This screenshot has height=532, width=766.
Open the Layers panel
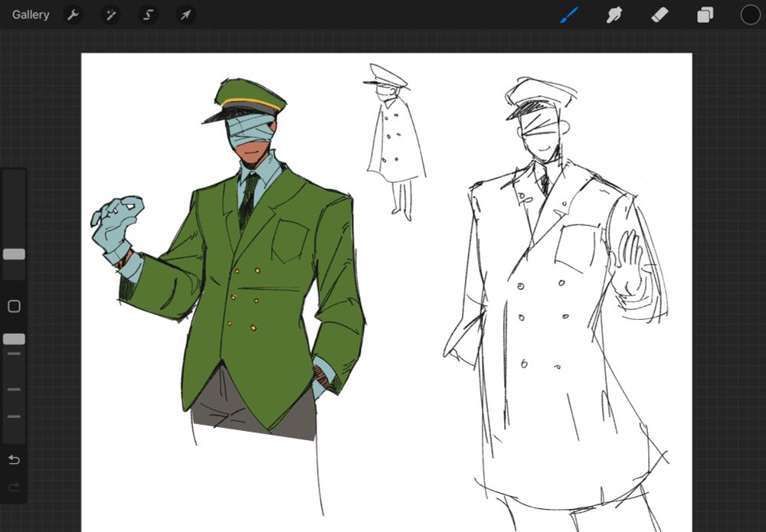(705, 15)
